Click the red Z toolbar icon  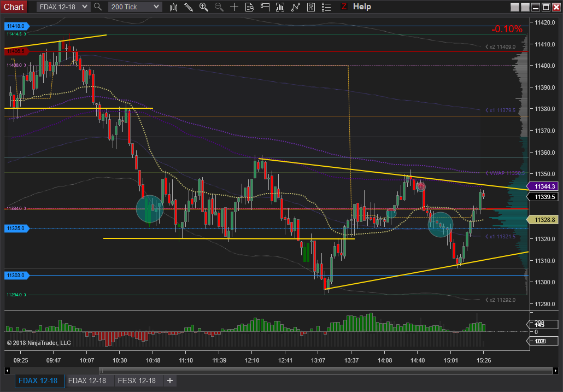pos(344,7)
